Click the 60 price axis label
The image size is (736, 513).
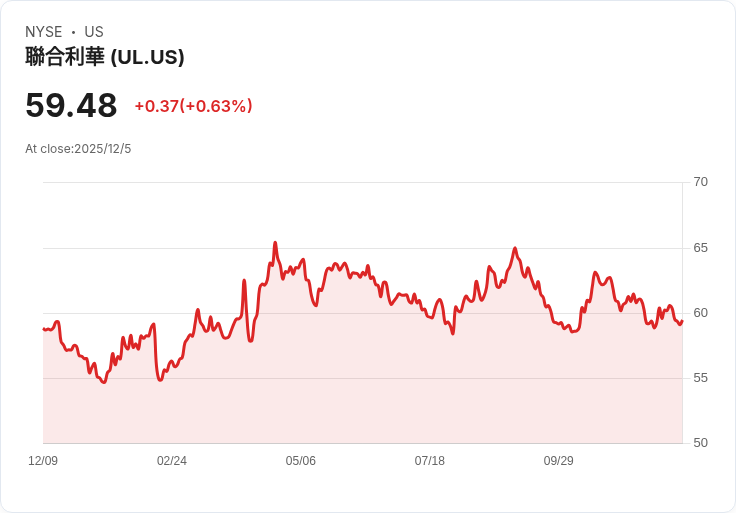pos(700,313)
